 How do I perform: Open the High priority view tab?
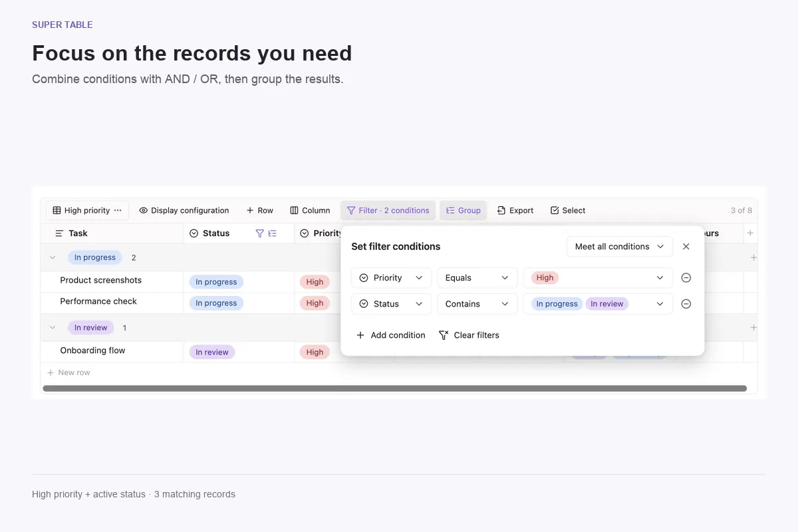(x=87, y=210)
